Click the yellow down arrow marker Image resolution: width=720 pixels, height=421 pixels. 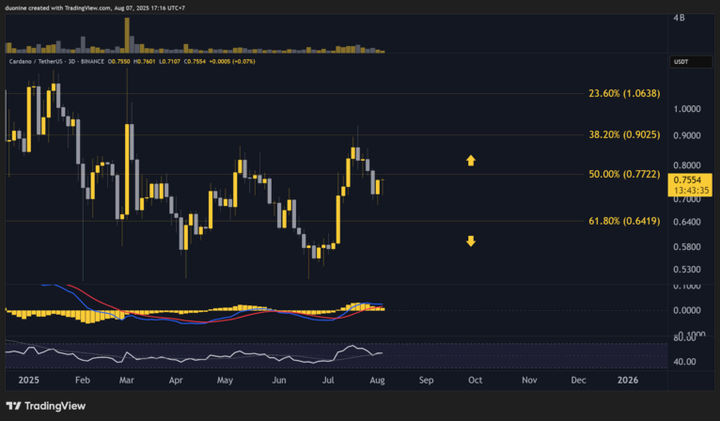470,241
